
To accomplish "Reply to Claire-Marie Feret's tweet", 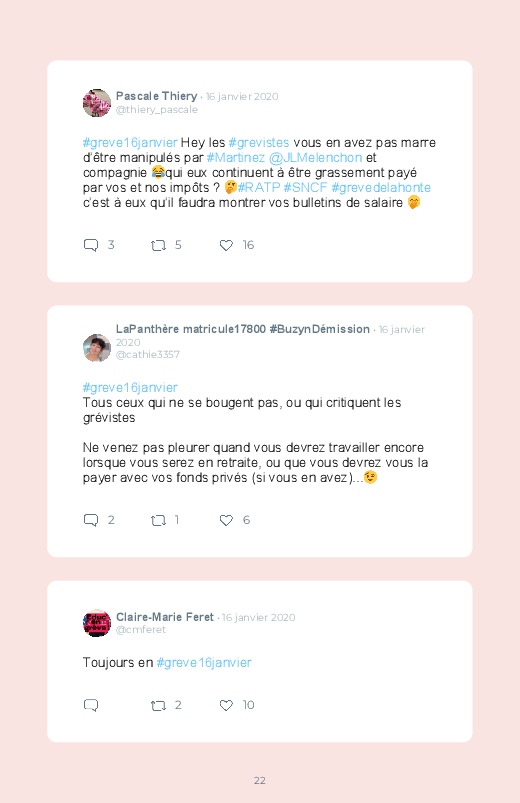I will pyautogui.click(x=91, y=705).
